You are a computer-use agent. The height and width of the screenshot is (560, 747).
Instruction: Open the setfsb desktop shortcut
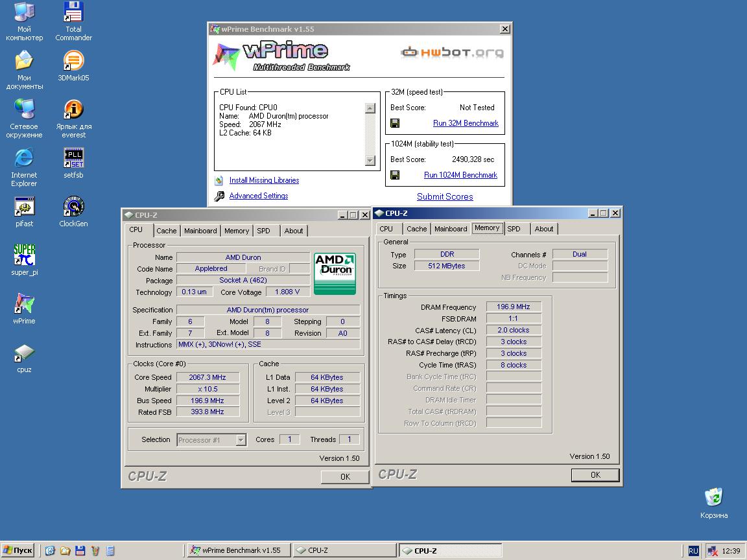click(73, 163)
